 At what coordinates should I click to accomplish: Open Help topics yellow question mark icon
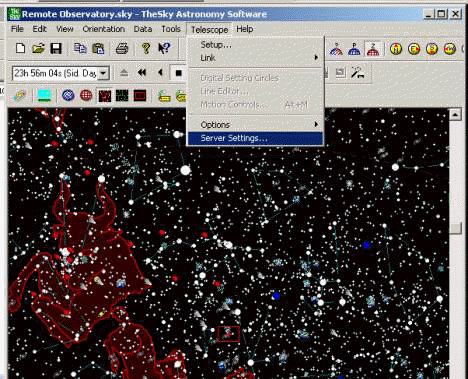click(x=146, y=49)
